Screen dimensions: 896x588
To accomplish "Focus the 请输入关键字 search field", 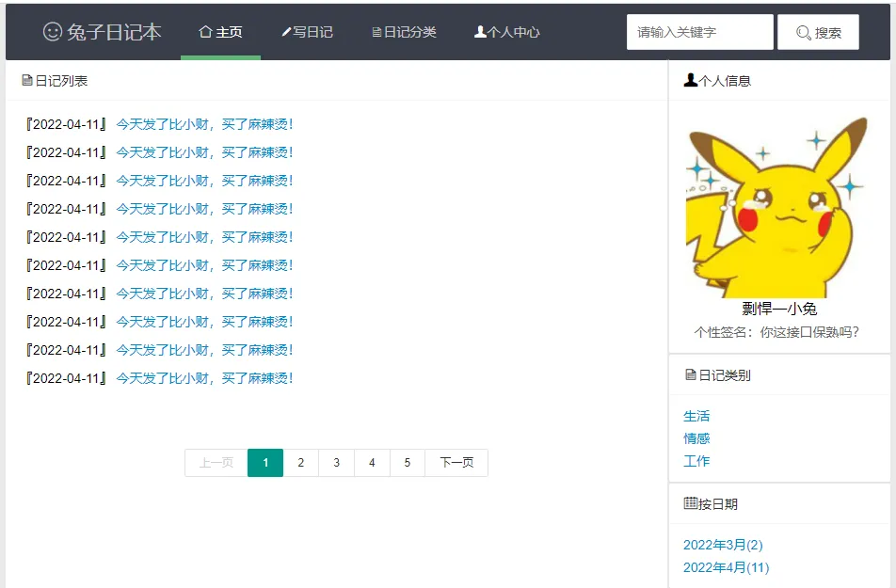I will [x=700, y=32].
